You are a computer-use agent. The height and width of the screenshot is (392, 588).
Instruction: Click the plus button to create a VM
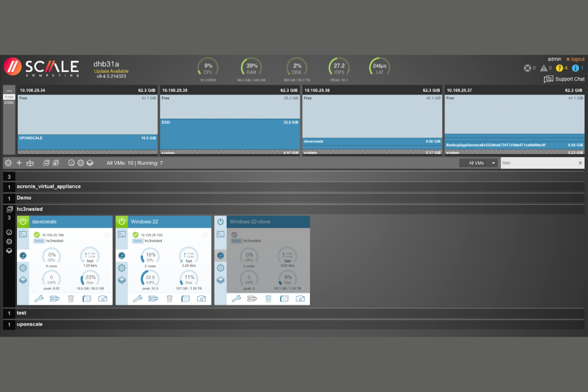pyautogui.click(x=19, y=163)
